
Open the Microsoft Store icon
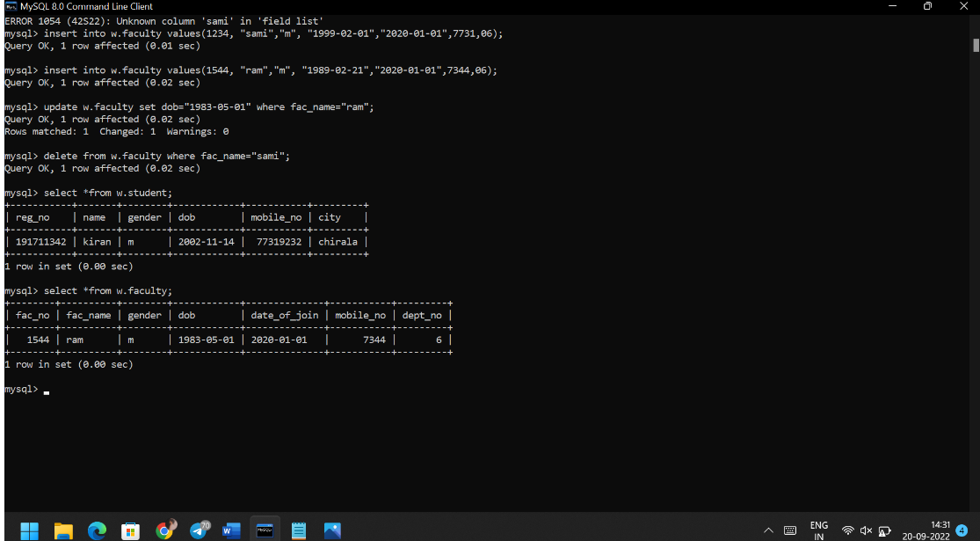click(130, 530)
